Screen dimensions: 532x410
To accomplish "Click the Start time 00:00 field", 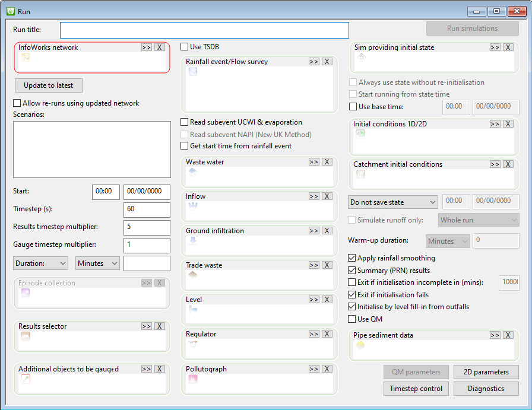I will tap(106, 192).
